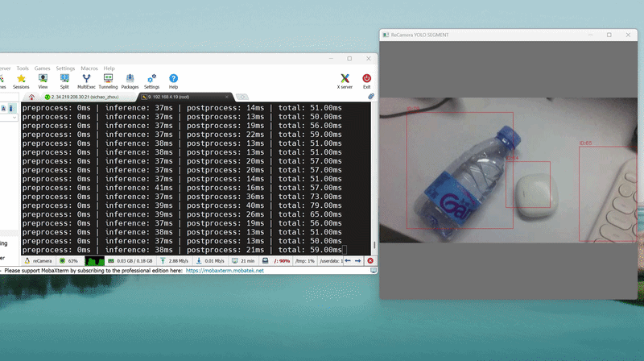Click the ReCamera YOLO SEGMENT window title

pos(419,35)
